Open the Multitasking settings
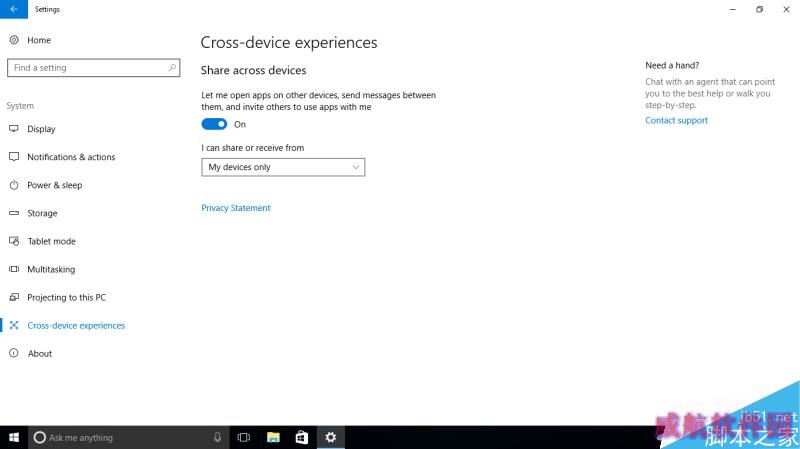The height and width of the screenshot is (449, 800). click(x=51, y=269)
